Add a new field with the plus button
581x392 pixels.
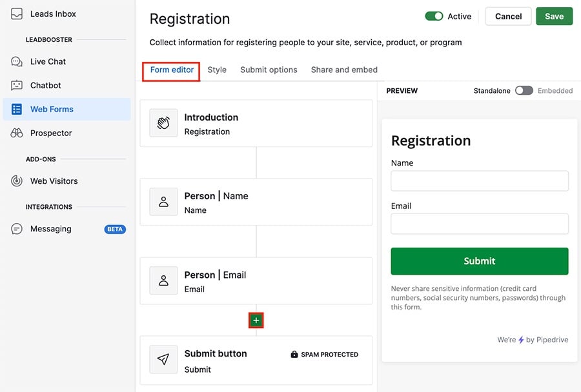[256, 320]
